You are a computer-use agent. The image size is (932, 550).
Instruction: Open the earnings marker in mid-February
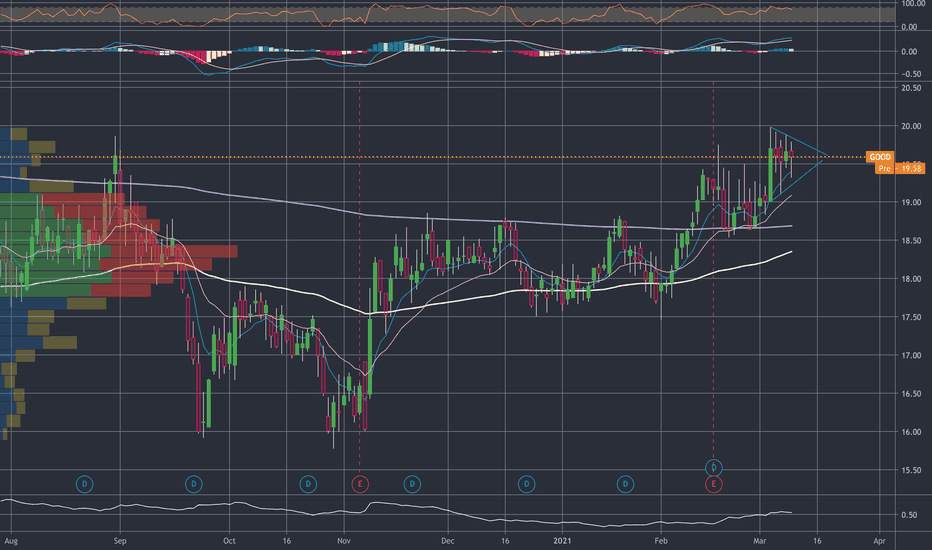(713, 484)
